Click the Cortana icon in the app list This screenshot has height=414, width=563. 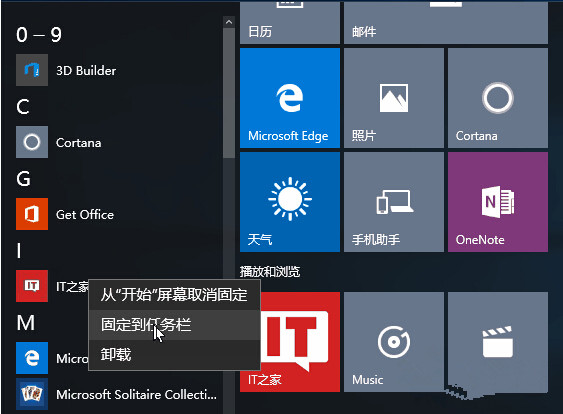click(x=32, y=142)
